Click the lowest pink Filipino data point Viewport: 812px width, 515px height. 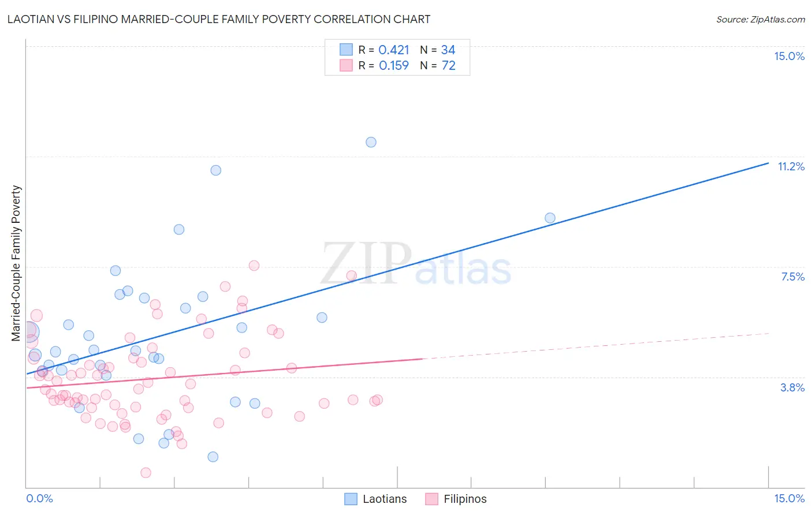(146, 473)
